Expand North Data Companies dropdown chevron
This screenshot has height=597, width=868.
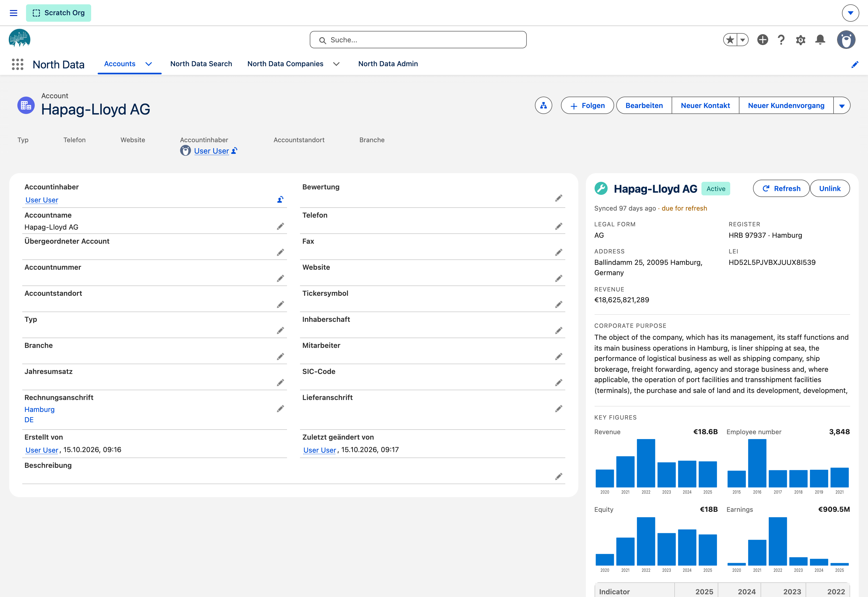point(336,64)
